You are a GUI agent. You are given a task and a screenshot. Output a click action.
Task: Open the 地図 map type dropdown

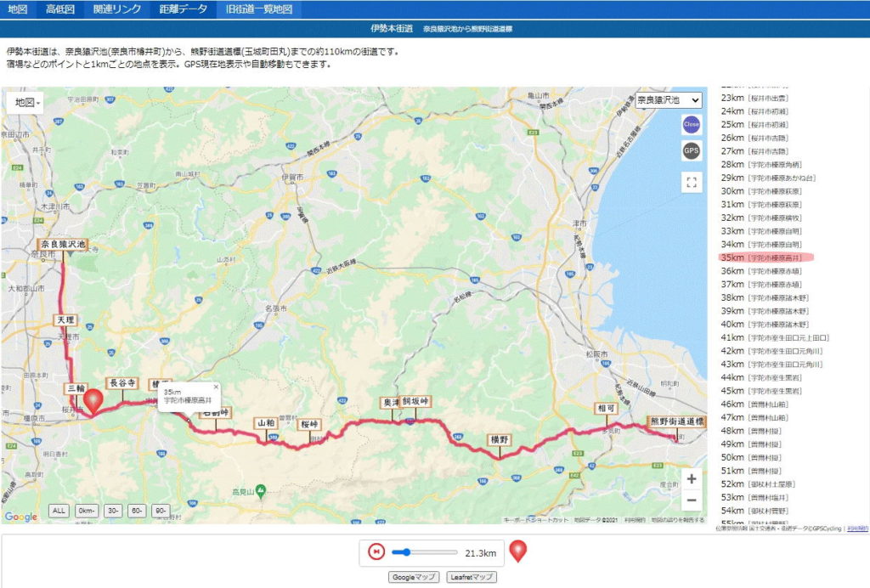coord(27,103)
